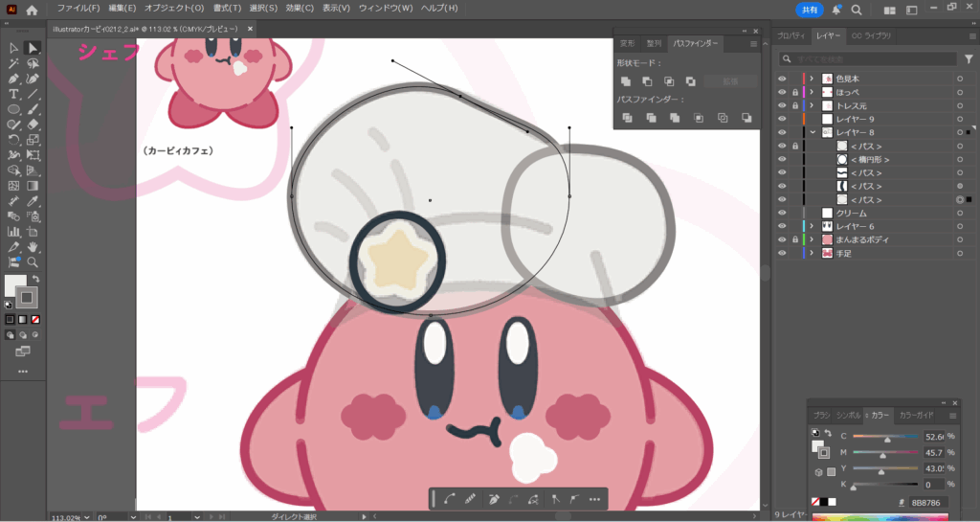The height and width of the screenshot is (522, 980).
Task: Expand the 手足 layer
Action: pyautogui.click(x=812, y=253)
